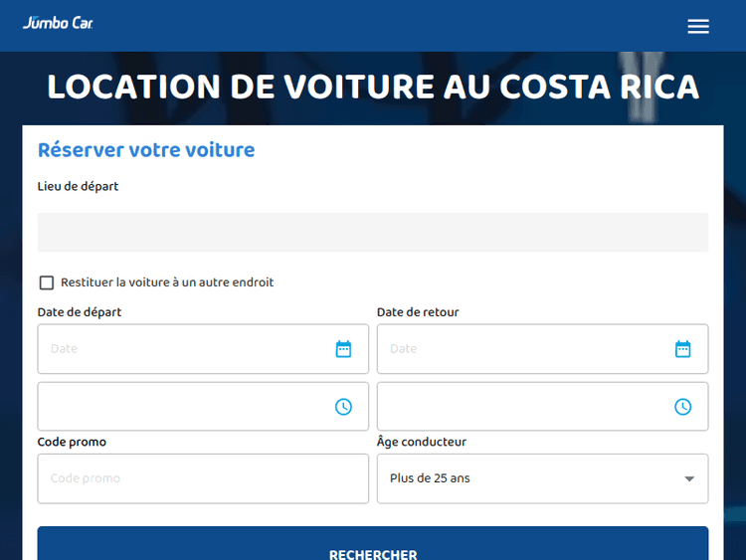This screenshot has height=560, width=746.
Task: Click the clock icon for return time
Action: point(682,407)
